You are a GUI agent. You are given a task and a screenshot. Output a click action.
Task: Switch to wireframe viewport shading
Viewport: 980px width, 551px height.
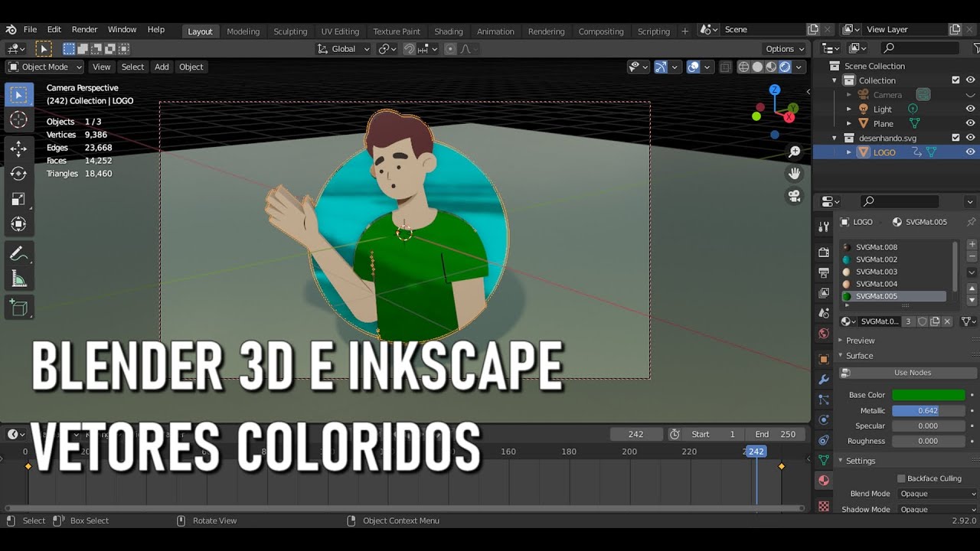[743, 67]
